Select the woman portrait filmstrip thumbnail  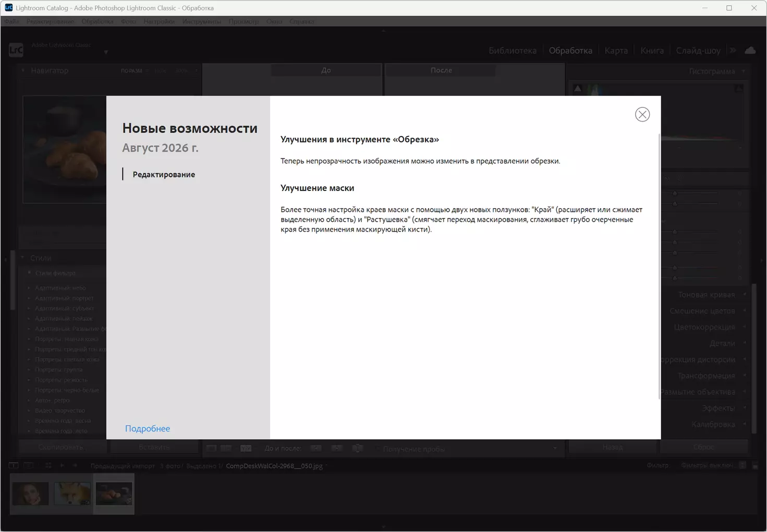(30, 493)
